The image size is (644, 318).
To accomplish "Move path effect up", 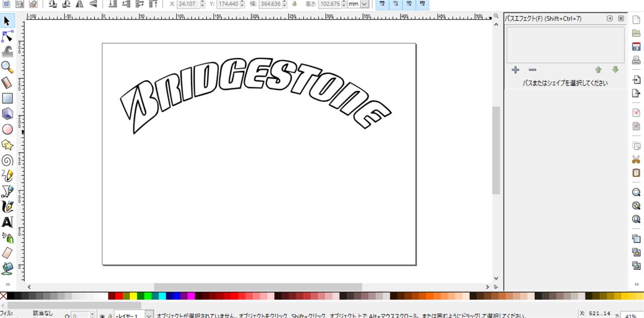I will tap(598, 70).
